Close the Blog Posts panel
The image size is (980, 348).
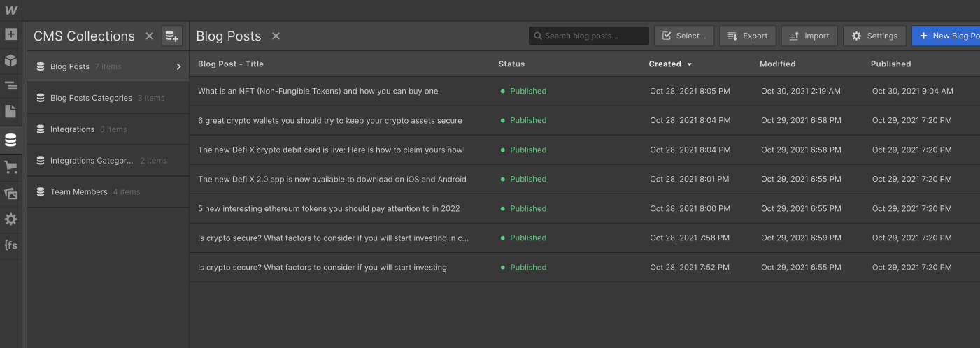point(276,36)
